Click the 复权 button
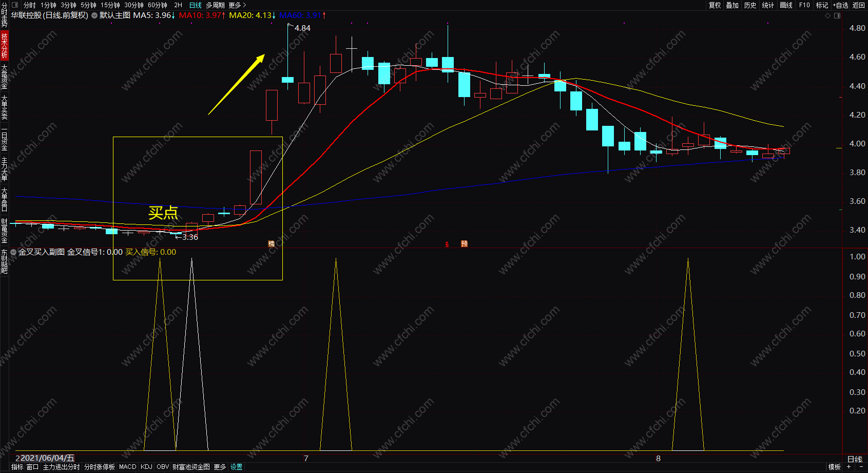This screenshot has height=473, width=868. click(715, 5)
